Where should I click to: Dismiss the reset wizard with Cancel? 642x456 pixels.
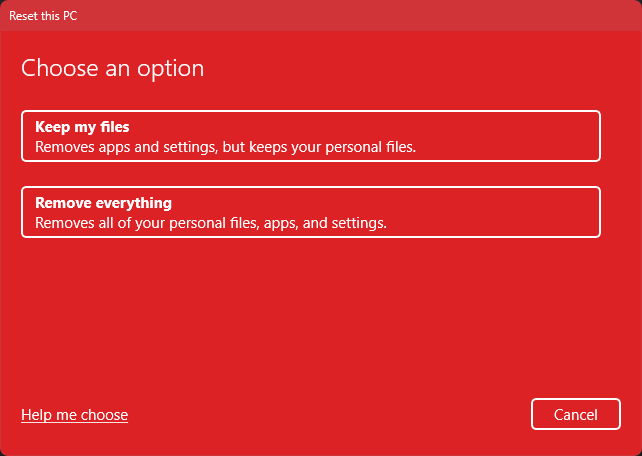(x=576, y=414)
